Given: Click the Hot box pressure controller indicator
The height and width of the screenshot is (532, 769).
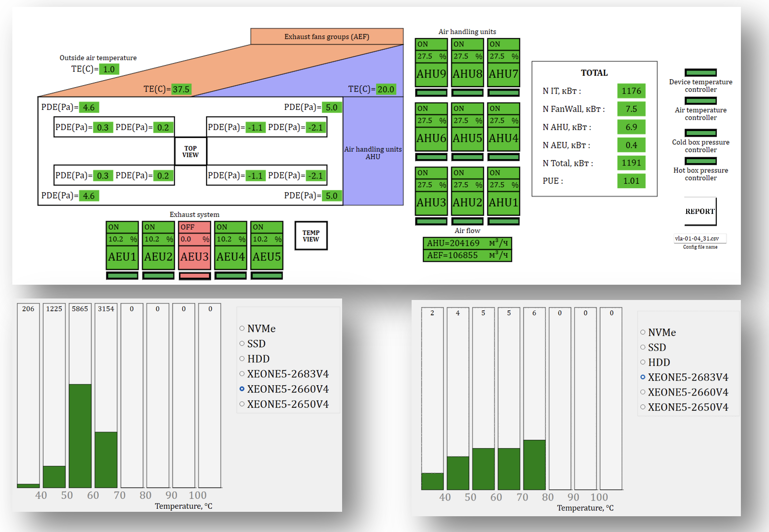Looking at the screenshot, I should (x=700, y=161).
